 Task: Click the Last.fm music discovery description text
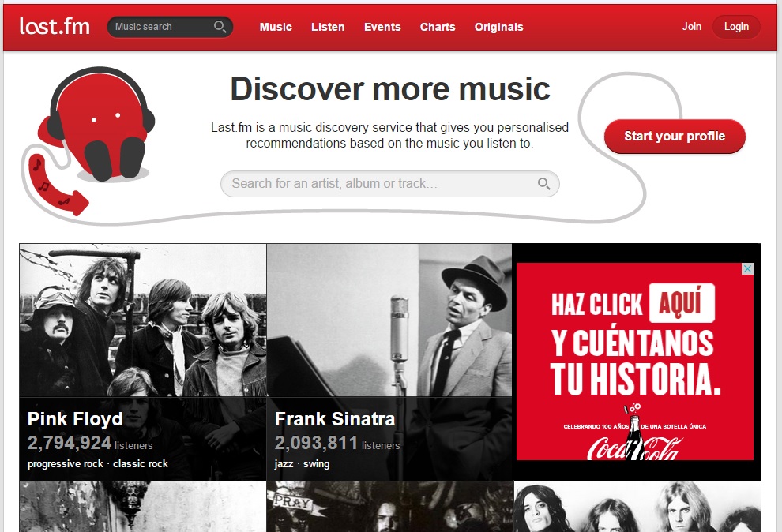(x=389, y=136)
